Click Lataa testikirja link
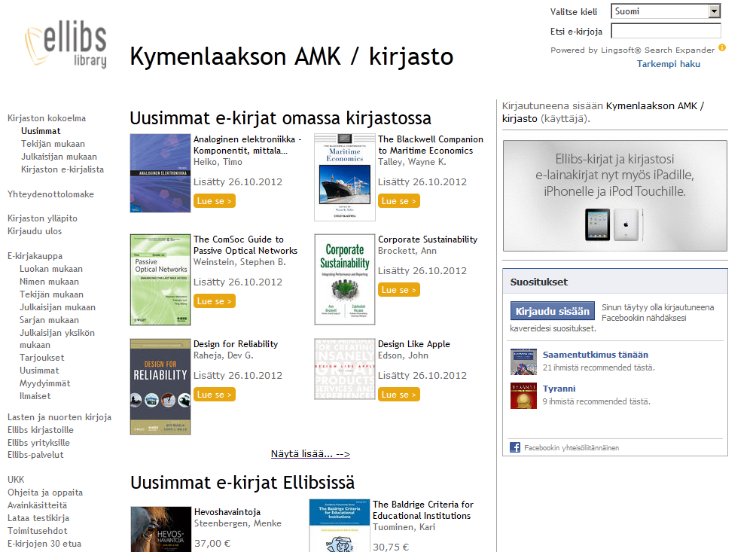Viewport: 756px width, 552px height. pyautogui.click(x=38, y=518)
